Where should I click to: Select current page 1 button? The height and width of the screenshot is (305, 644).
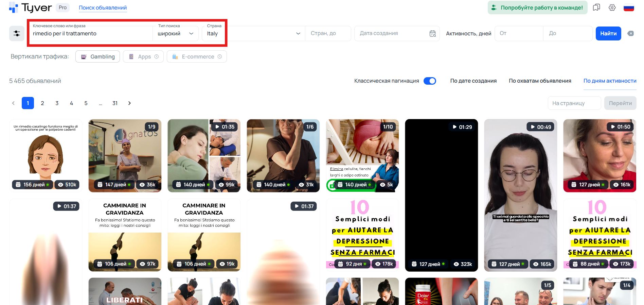[x=28, y=103]
